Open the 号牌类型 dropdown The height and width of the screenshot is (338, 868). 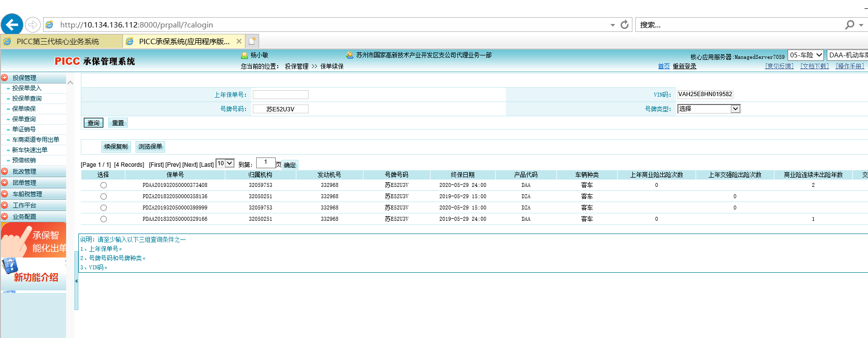coord(735,109)
